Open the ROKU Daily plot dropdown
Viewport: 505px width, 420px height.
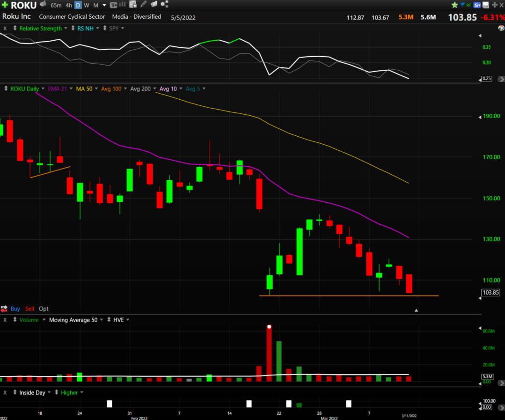coord(43,88)
